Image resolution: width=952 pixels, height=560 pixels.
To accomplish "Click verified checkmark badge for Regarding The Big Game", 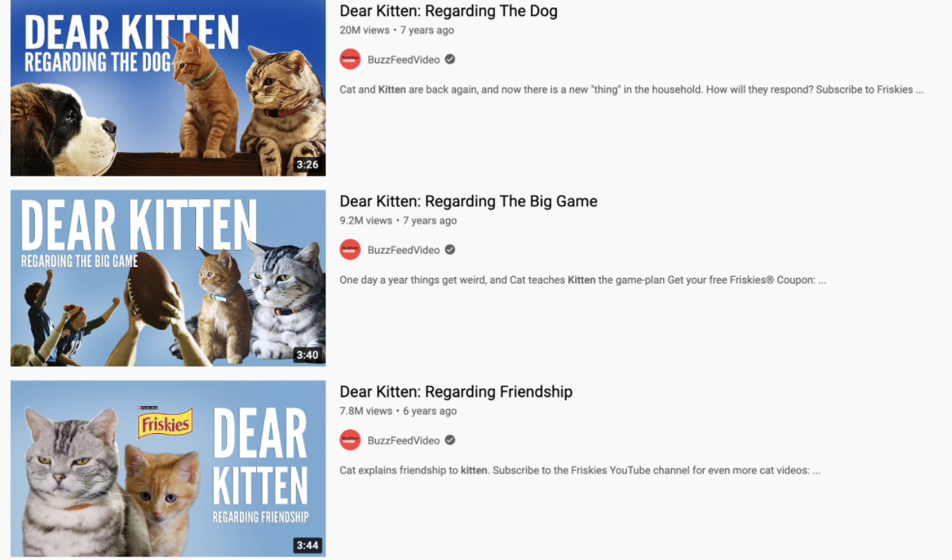I will coord(450,250).
